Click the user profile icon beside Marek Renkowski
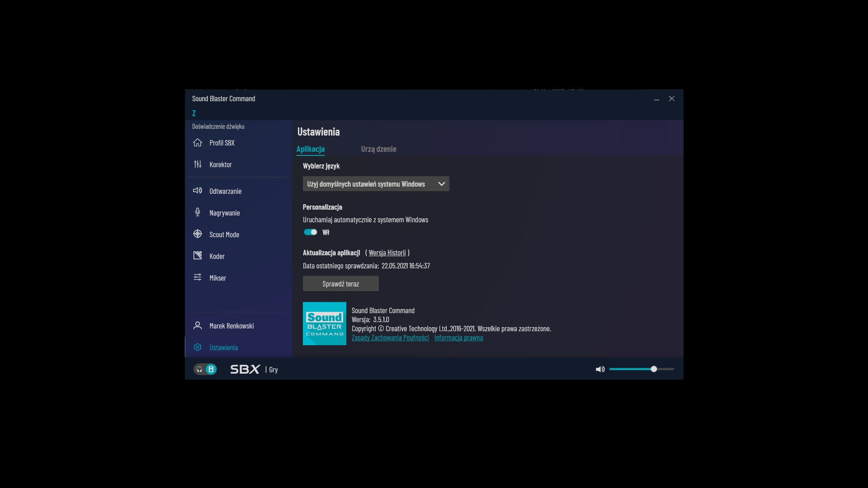Screen dimensions: 868x488 [198, 325]
